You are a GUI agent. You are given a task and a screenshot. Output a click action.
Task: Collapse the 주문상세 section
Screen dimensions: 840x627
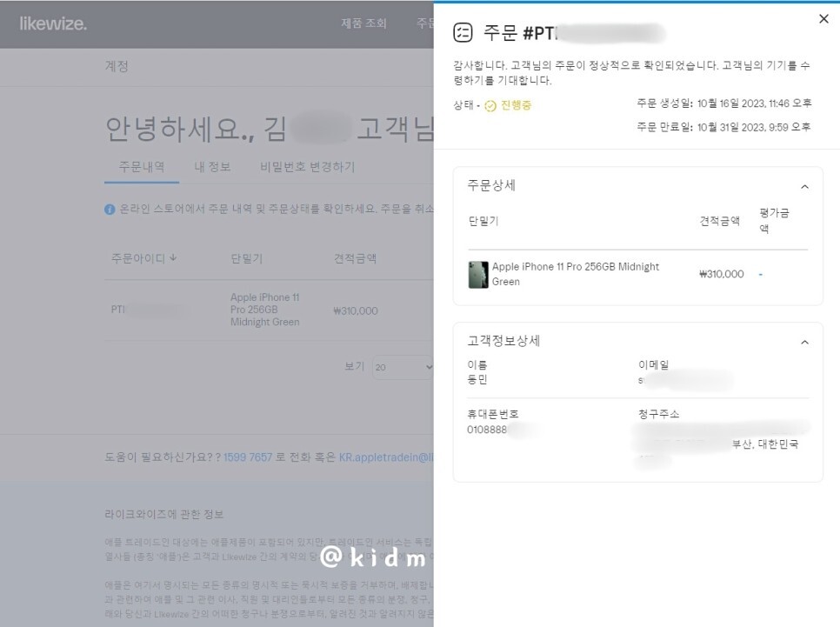804,186
